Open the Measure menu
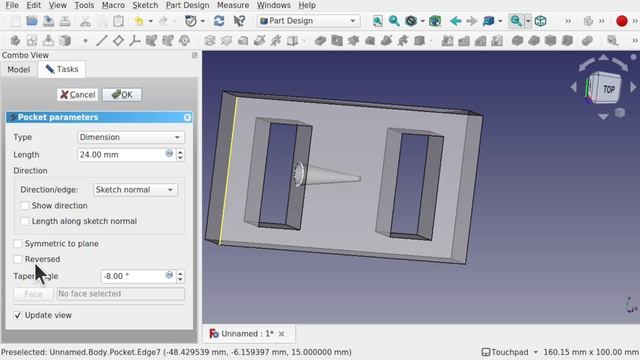 click(x=233, y=5)
